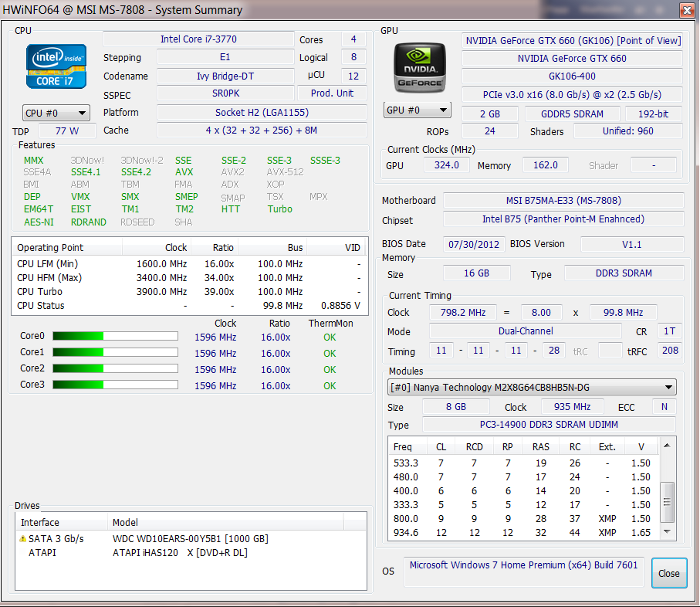Click the GPU clock 324.0 value

(x=446, y=164)
